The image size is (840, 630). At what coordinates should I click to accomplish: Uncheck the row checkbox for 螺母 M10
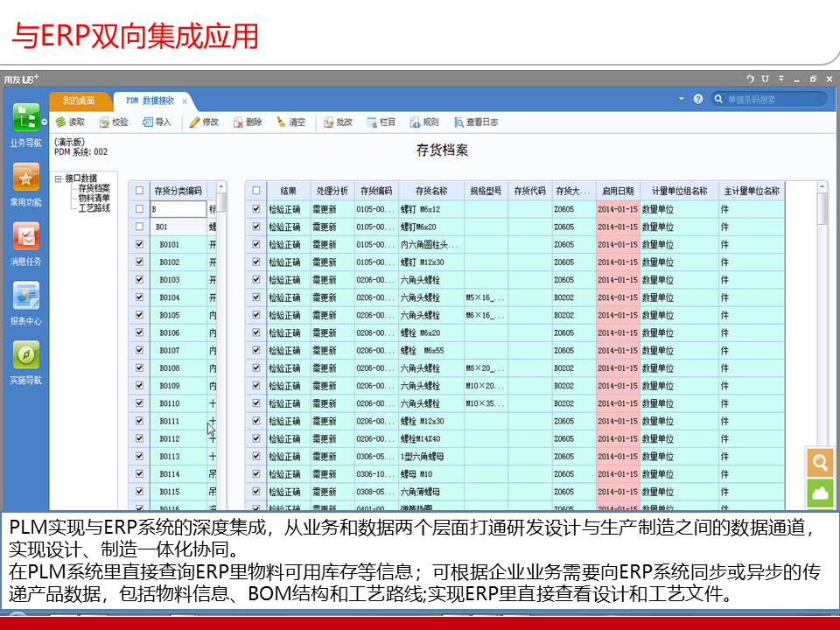tap(256, 473)
